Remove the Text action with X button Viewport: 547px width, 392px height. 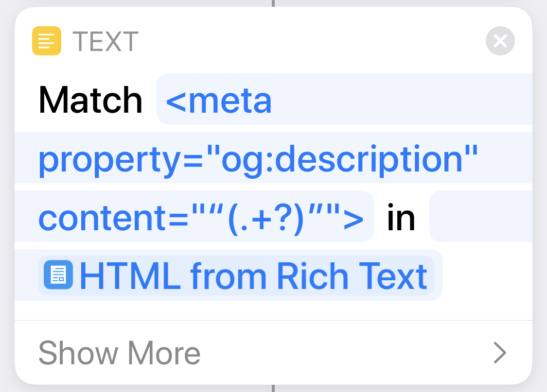click(x=500, y=41)
